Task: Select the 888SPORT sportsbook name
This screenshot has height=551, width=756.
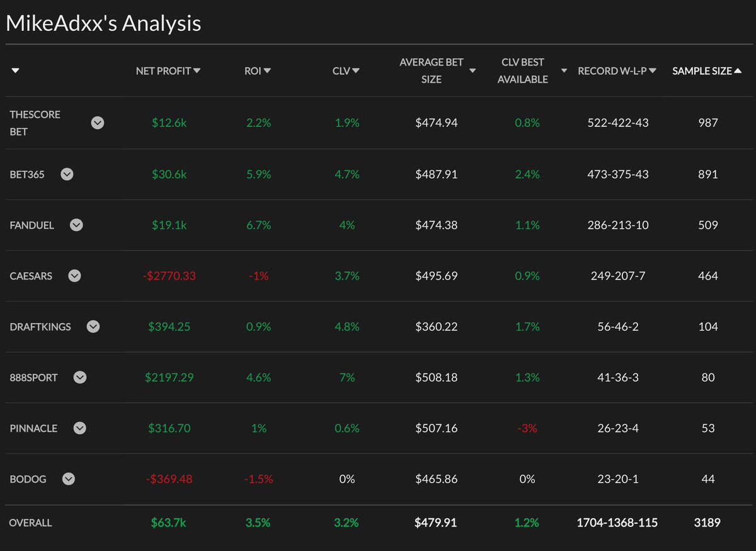Action: tap(33, 378)
